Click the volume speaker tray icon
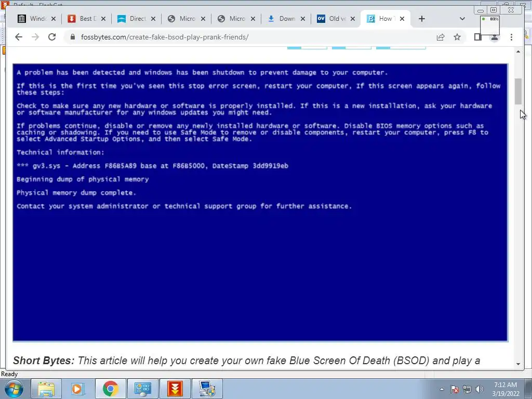Image resolution: width=532 pixels, height=399 pixels. (x=480, y=389)
